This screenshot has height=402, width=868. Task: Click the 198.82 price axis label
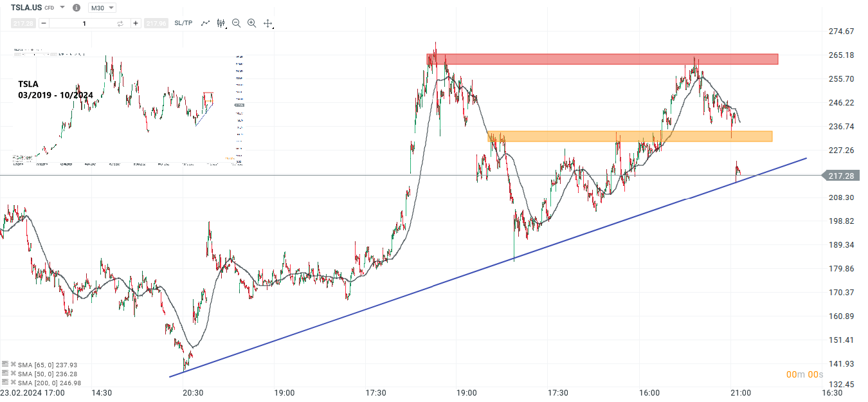841,221
